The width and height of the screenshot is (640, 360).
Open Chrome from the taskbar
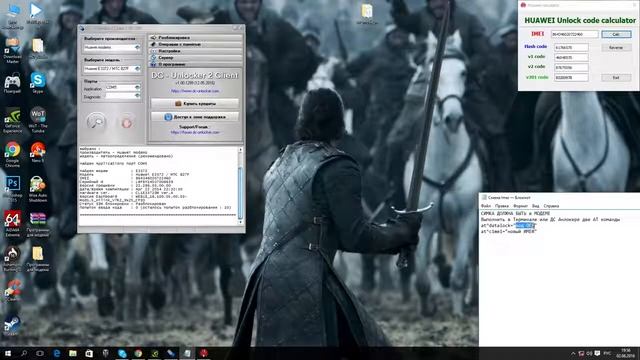click(x=138, y=353)
